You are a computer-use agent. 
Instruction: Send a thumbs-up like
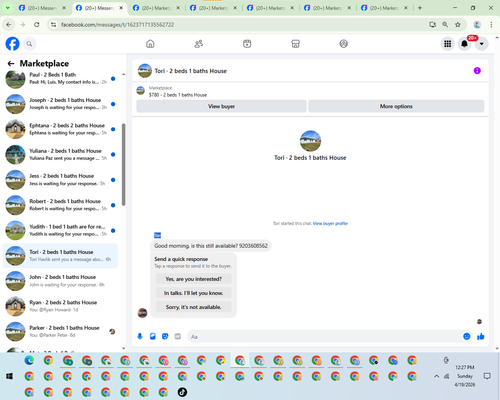(481, 336)
